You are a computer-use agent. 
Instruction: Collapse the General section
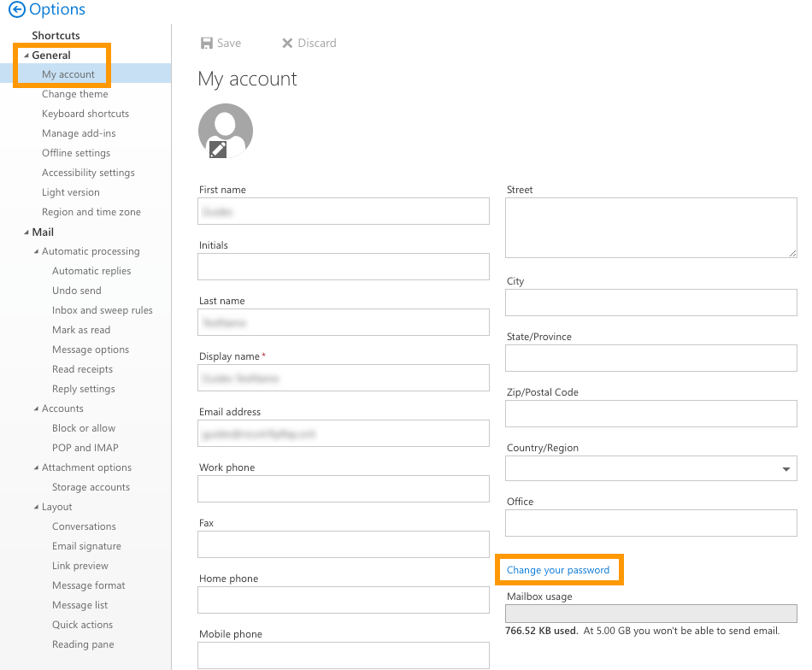28,55
